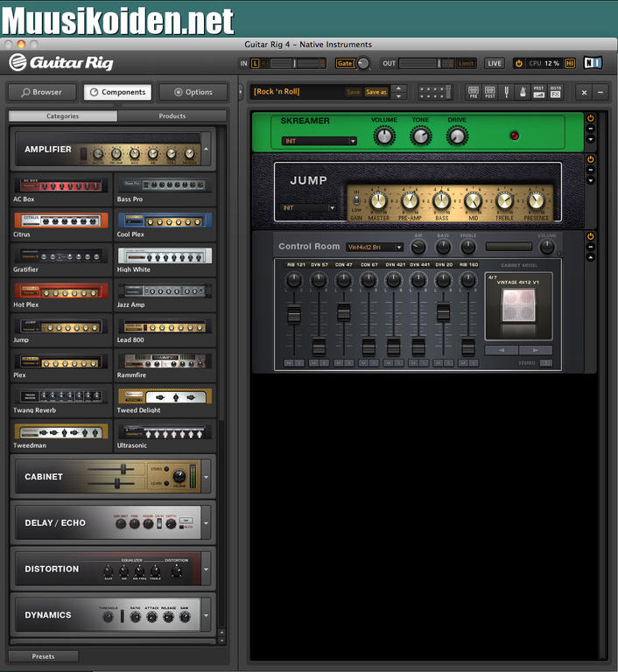Toggle the Skreamer module power button
The image size is (618, 672).
click(591, 118)
